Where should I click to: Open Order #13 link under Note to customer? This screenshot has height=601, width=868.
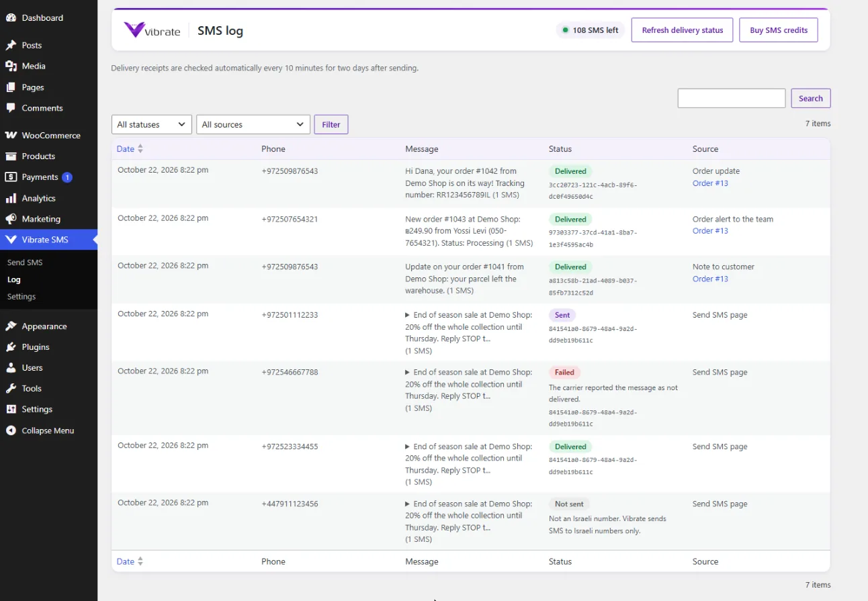coord(710,279)
